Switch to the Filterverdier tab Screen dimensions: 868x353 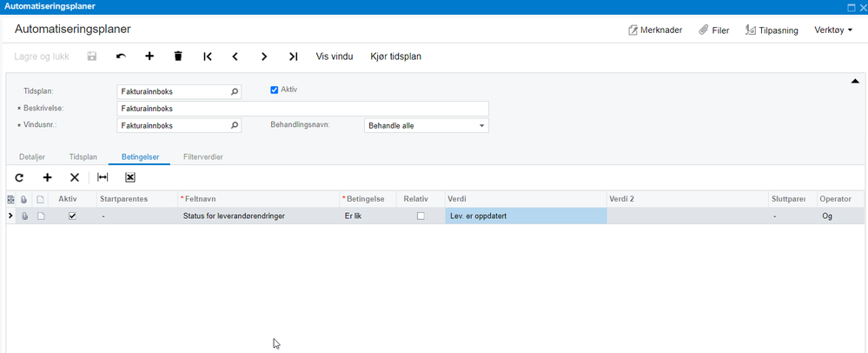click(203, 157)
